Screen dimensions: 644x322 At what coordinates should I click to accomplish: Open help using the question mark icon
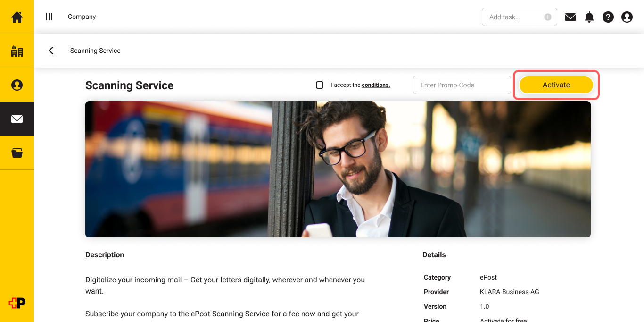[608, 17]
